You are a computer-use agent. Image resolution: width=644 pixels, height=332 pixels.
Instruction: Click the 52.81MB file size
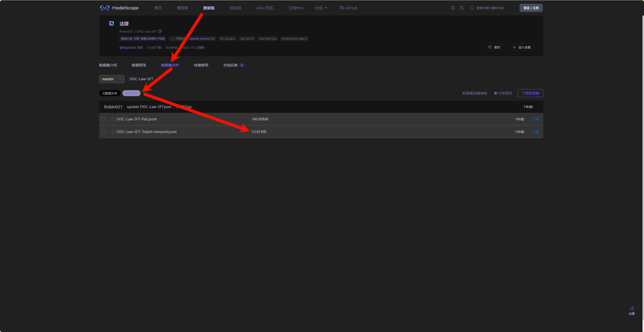(x=259, y=132)
